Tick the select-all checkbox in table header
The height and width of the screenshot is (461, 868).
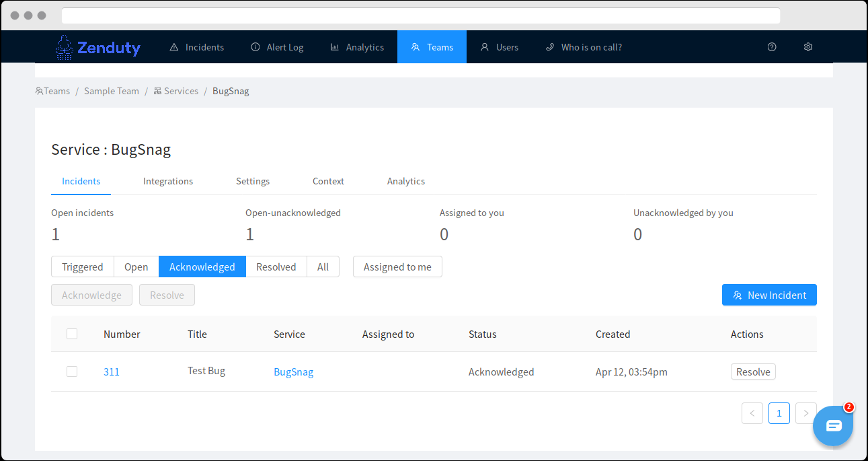[72, 334]
